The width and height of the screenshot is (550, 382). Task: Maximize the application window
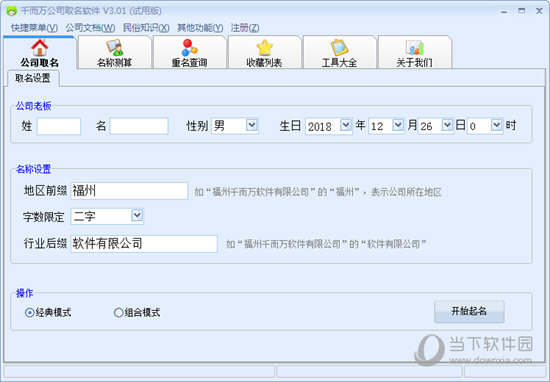pos(522,11)
